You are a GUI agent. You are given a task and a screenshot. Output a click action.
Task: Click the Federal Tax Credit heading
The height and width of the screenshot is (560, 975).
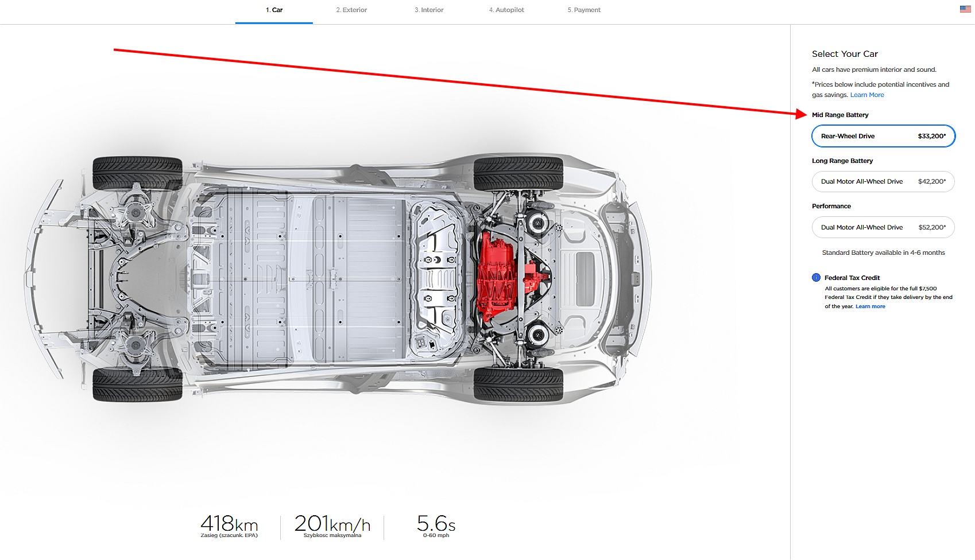[852, 278]
